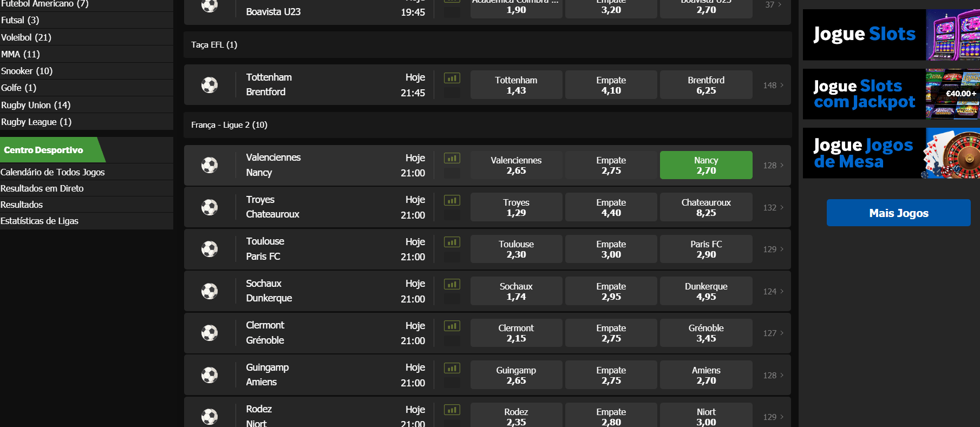Select Dunkerque win odds 4,95

(706, 291)
